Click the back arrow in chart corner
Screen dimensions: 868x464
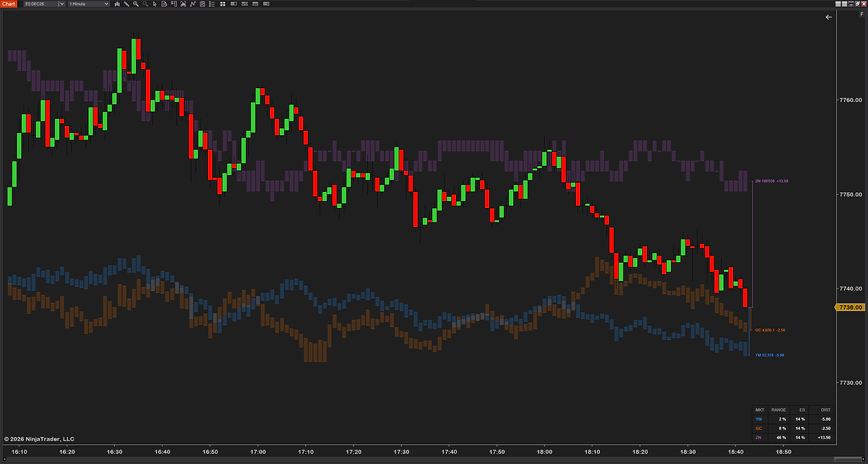(829, 17)
